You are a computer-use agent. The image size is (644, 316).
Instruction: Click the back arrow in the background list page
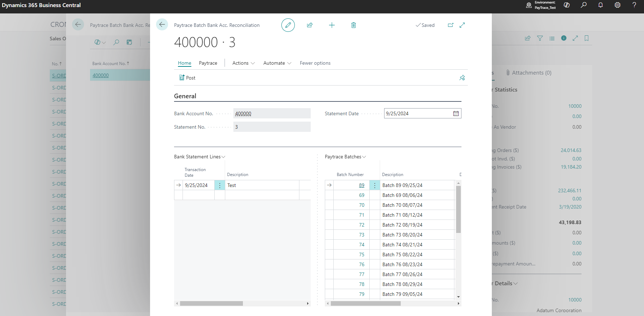tap(78, 24)
